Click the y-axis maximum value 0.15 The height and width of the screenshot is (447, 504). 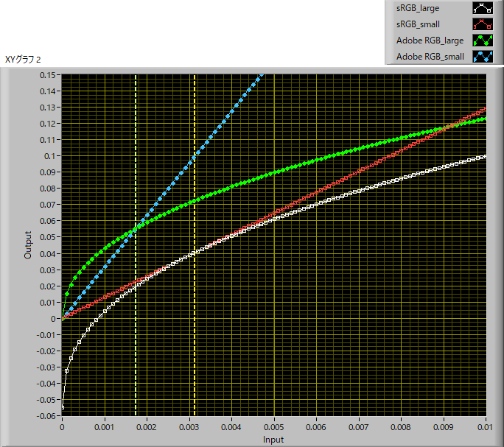[x=48, y=75]
